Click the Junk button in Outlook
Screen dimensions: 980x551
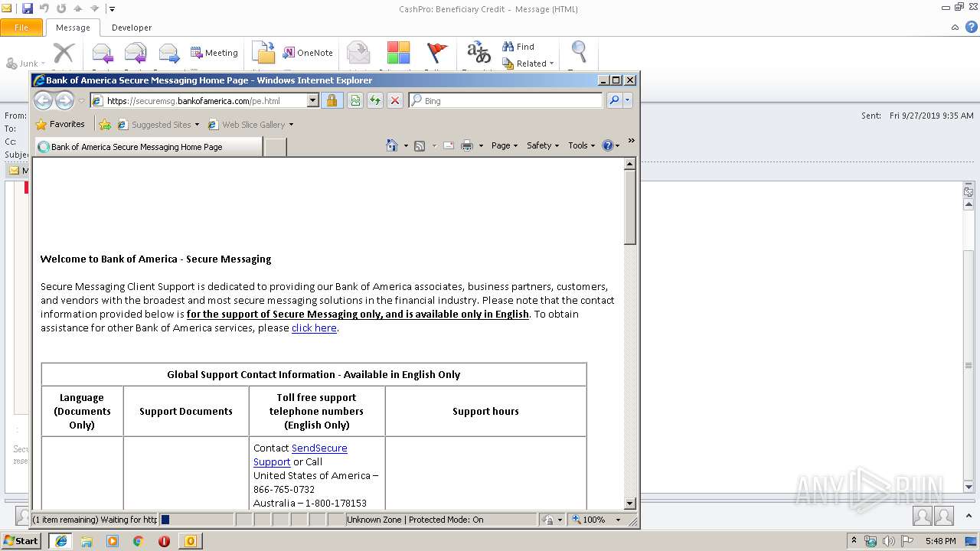[x=25, y=64]
